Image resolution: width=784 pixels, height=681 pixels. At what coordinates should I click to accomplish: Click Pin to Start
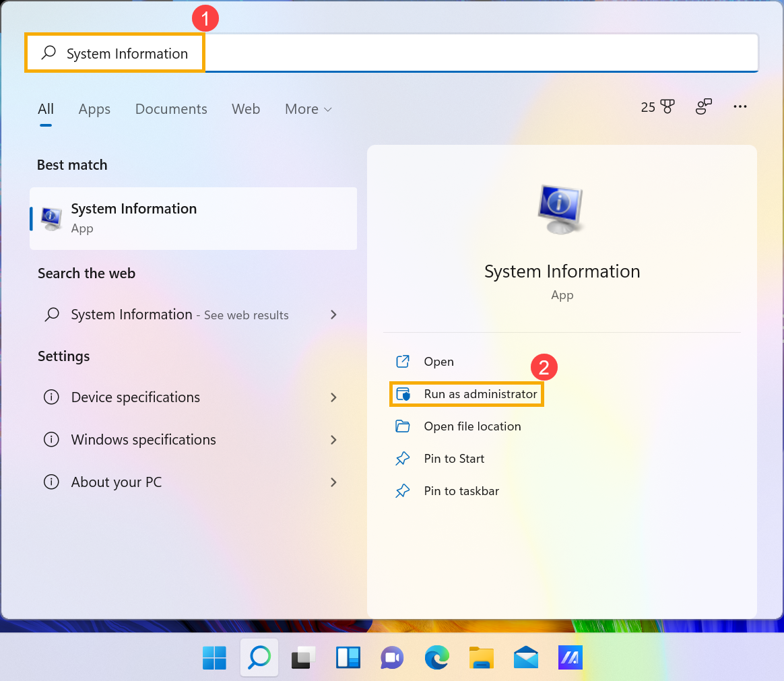[454, 459]
